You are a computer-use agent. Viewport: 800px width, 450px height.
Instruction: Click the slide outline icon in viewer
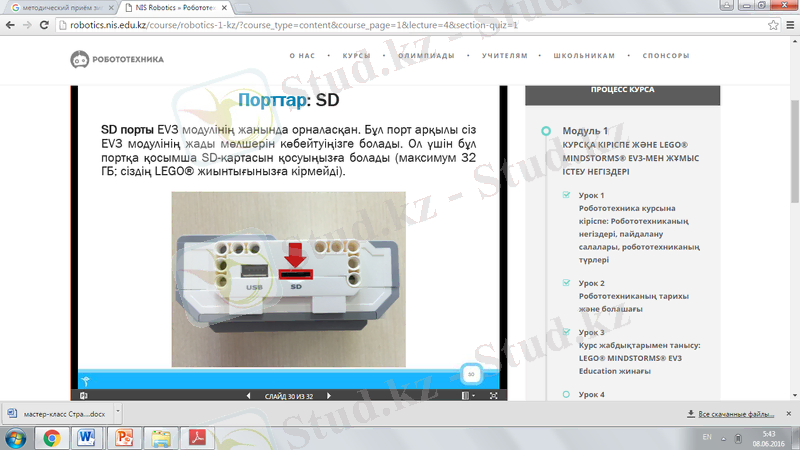tap(83, 396)
